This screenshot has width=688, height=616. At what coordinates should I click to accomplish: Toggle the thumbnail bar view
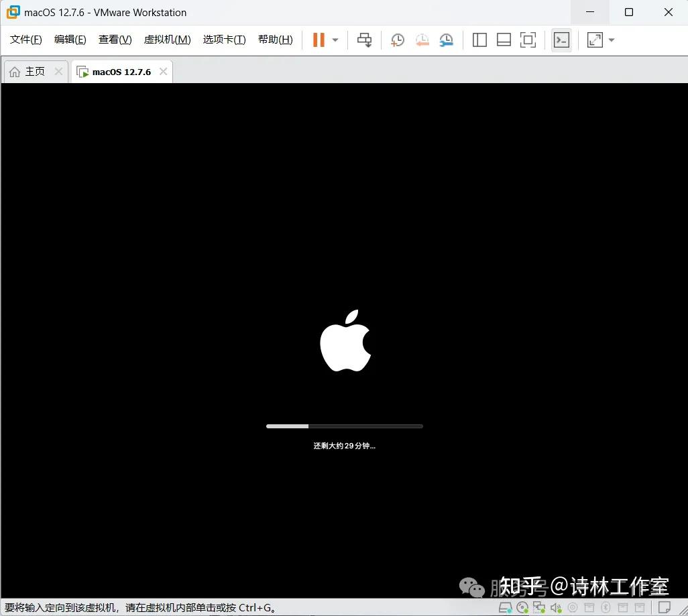504,40
